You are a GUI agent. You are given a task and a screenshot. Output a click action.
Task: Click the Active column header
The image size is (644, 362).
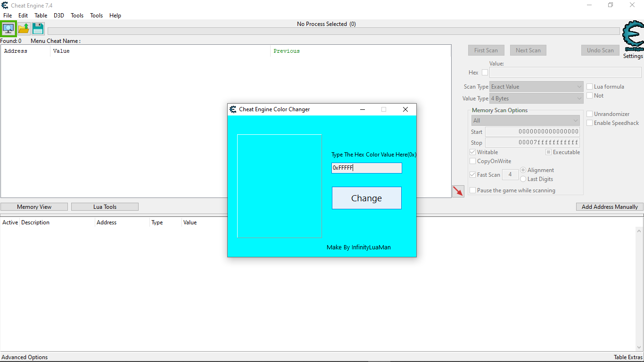(x=10, y=222)
